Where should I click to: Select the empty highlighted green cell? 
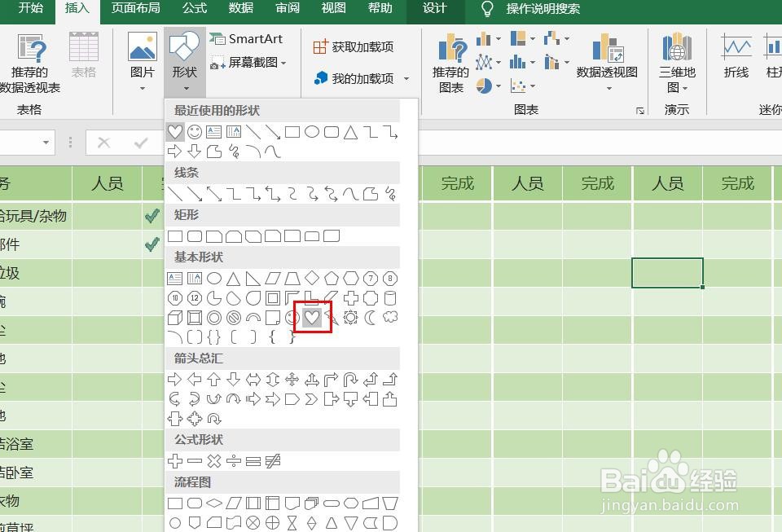click(670, 273)
